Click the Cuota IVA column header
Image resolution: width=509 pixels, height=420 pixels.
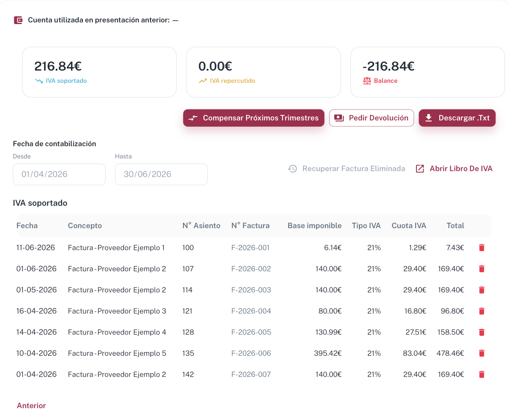coord(409,226)
